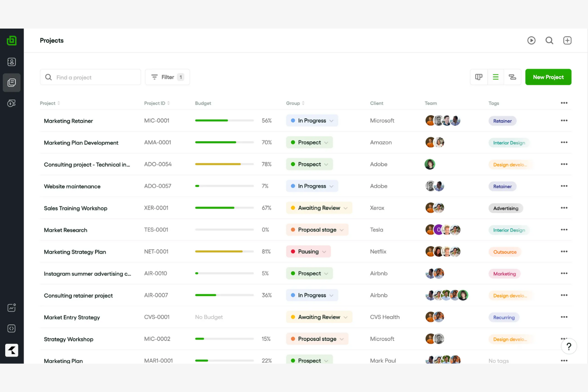Click the quick-add plus icon

pyautogui.click(x=567, y=40)
